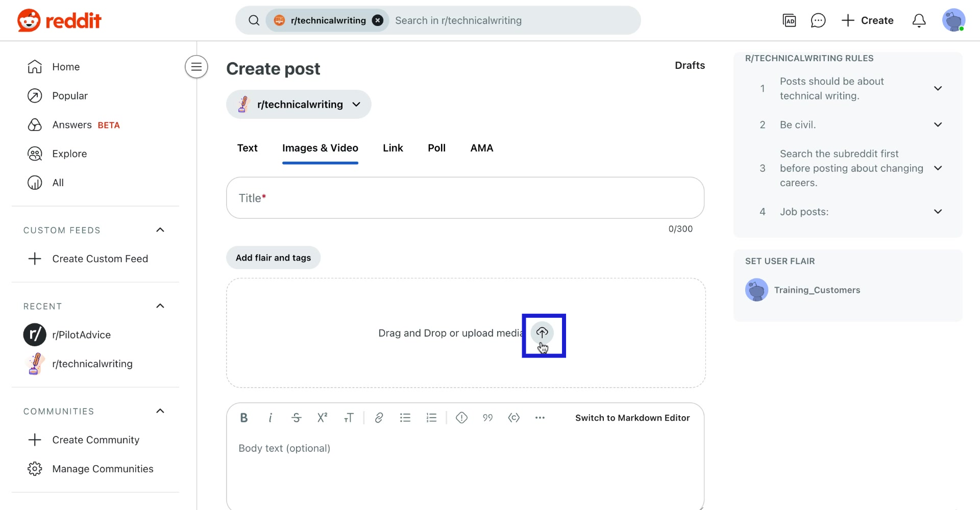Viewport: 980px width, 510px height.
Task: Expand the r/technicalwriting community selector
Action: [x=356, y=104]
